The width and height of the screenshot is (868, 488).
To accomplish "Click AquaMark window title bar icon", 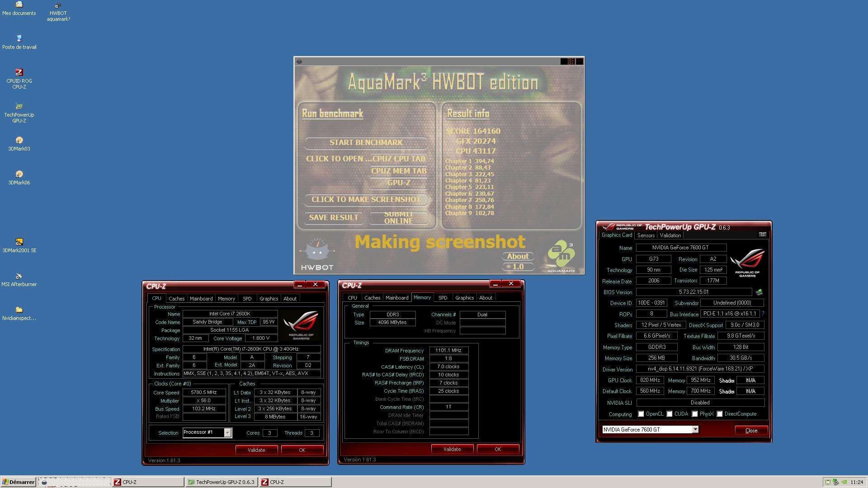I will [x=299, y=61].
